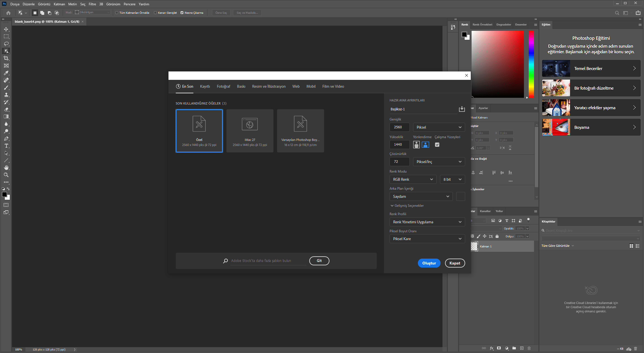Select the Crop tool
This screenshot has width=644, height=353.
point(6,58)
